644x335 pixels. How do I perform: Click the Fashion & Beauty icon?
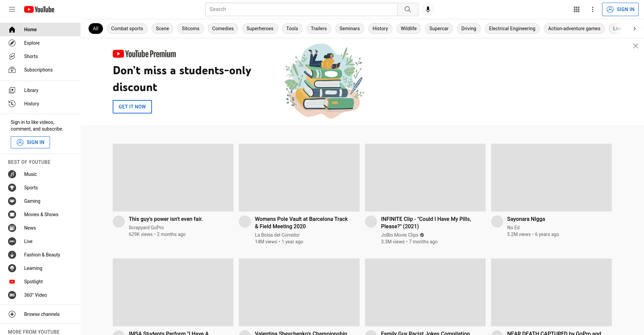pyautogui.click(x=12, y=255)
